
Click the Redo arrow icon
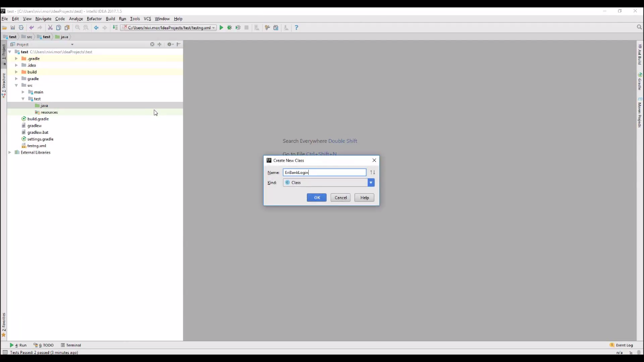click(x=40, y=28)
